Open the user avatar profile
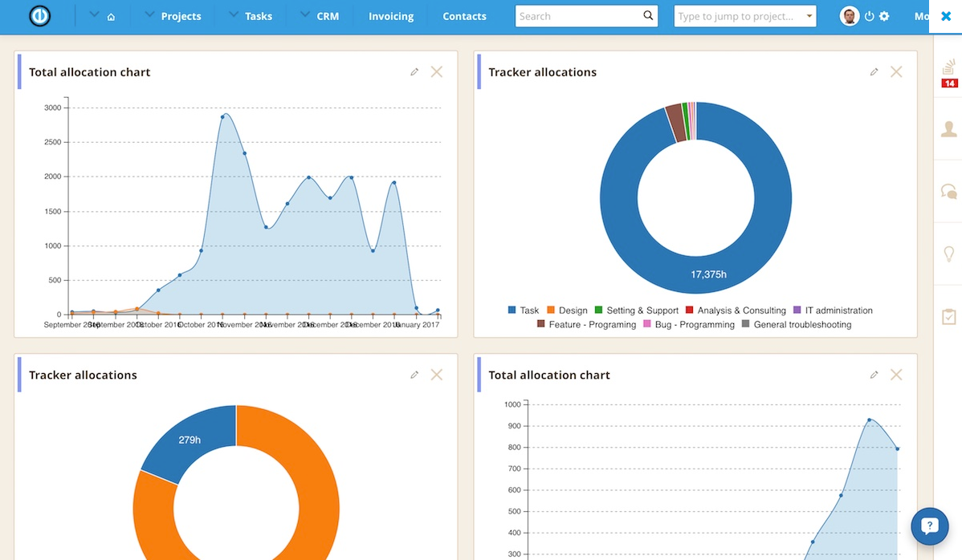 [849, 16]
